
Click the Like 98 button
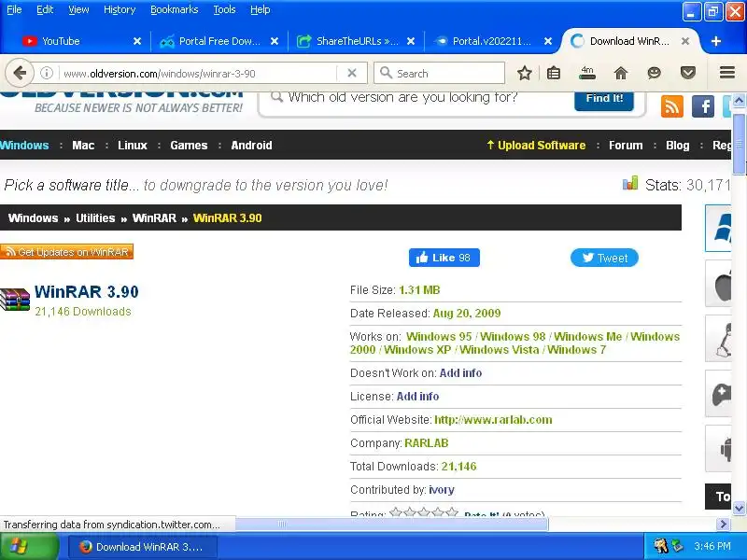444,258
